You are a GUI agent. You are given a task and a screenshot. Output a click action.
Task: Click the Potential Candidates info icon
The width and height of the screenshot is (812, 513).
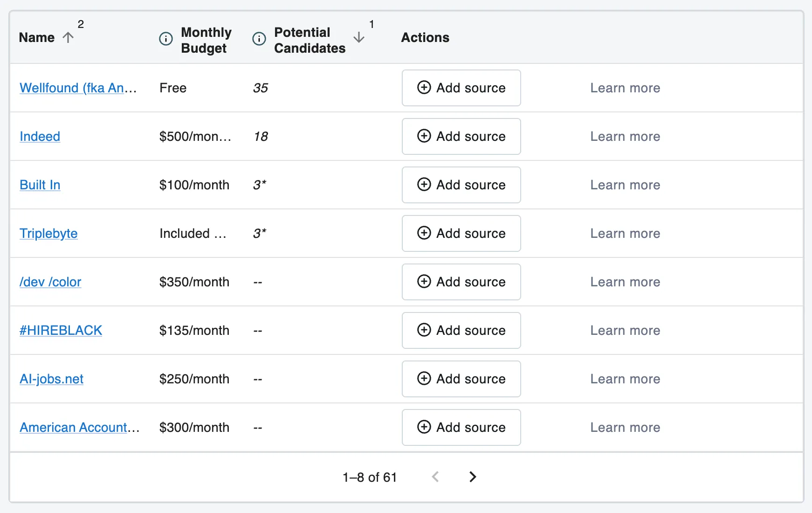coord(259,39)
